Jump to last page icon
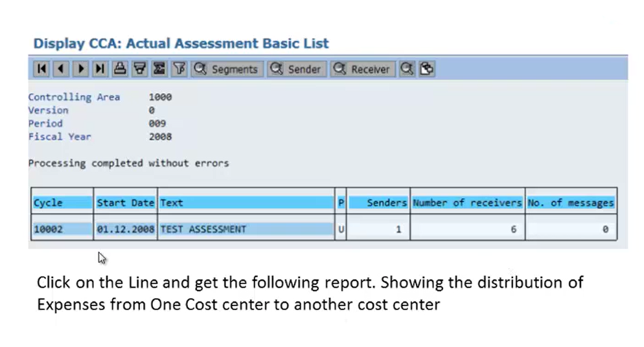The width and height of the screenshot is (644, 347). coord(100,69)
